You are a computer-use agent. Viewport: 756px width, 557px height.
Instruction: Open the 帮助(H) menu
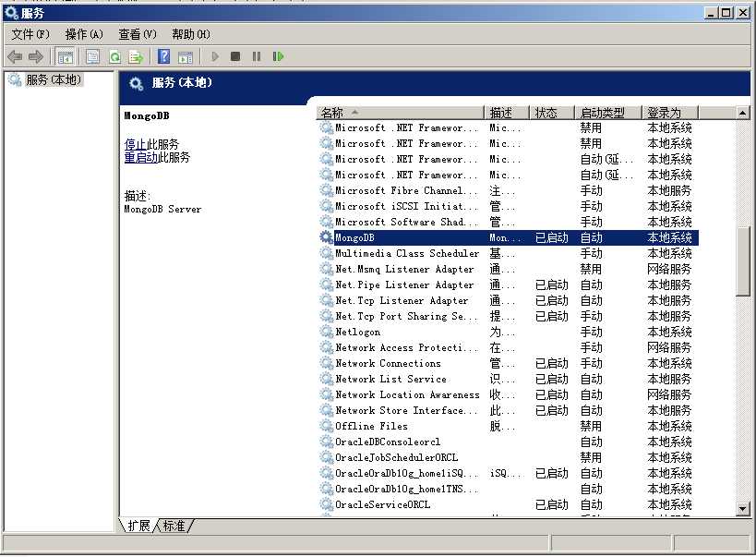coord(191,34)
